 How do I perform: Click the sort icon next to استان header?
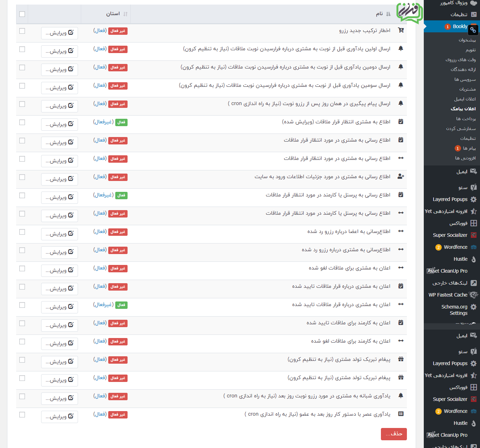click(125, 14)
